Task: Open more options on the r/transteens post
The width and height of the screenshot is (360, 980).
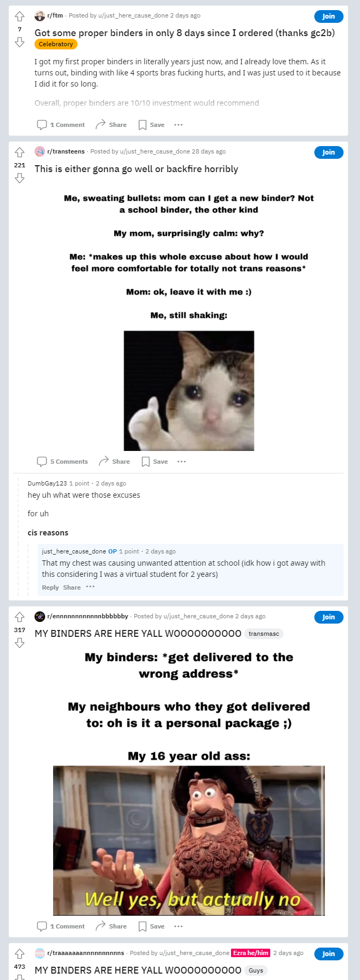Action: pos(182,462)
